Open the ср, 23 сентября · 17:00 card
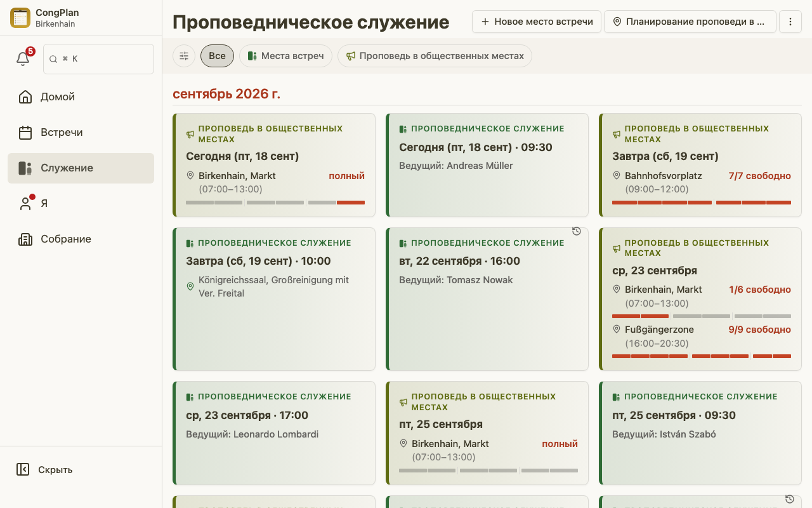This screenshot has height=508, width=812. coord(274,433)
